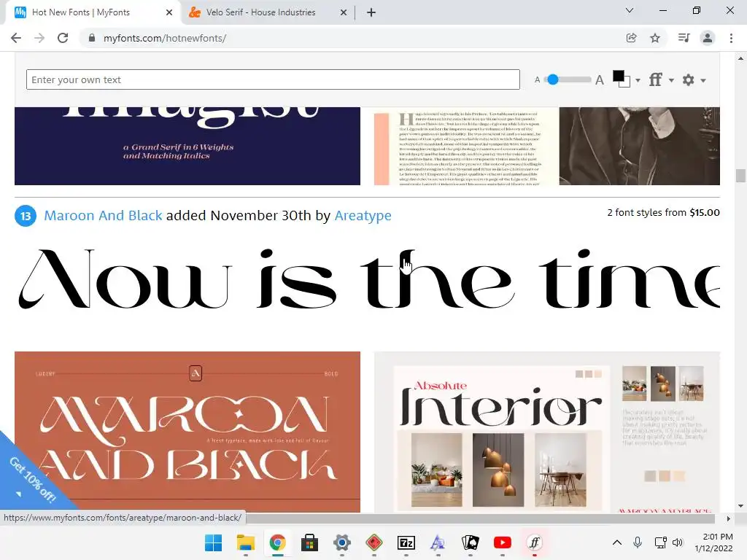Open the script f font app in taskbar
This screenshot has width=747, height=560.
pos(535,542)
